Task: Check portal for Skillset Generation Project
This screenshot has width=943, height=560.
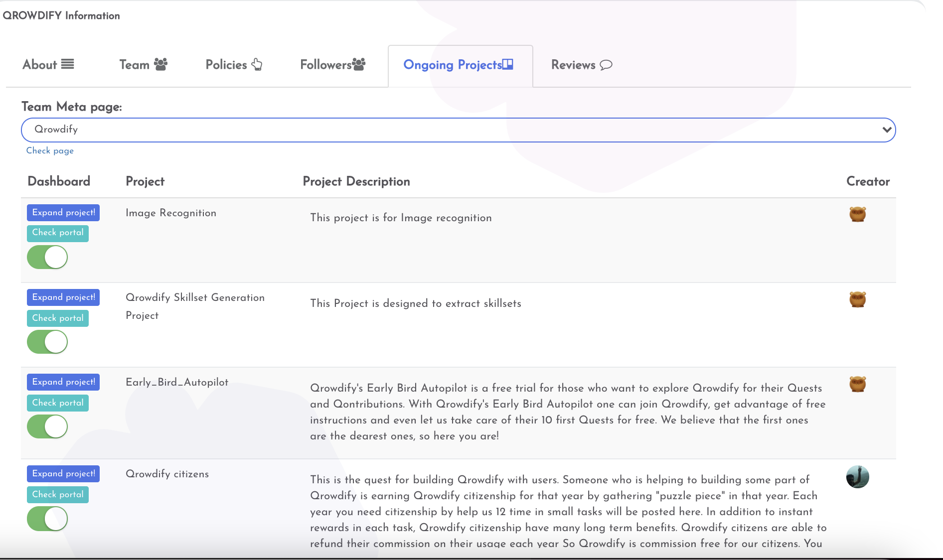Action: pos(58,318)
